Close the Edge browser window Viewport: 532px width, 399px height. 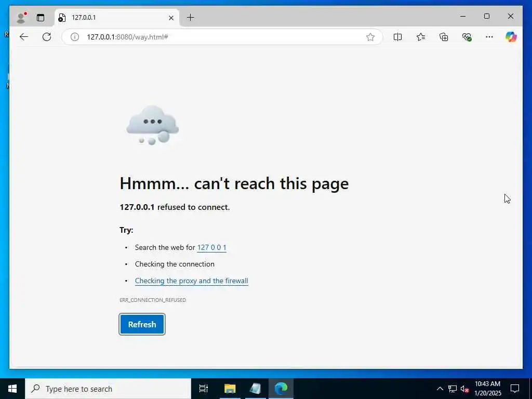coord(510,16)
